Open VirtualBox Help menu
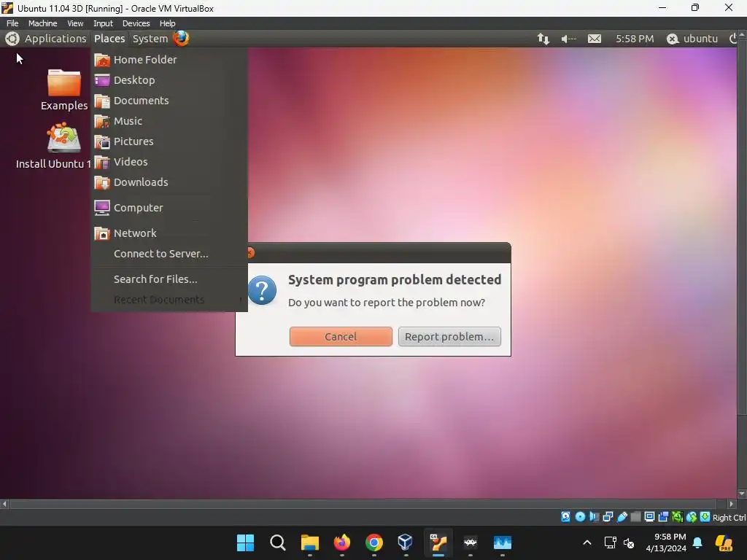Viewport: 747px width, 560px height. (x=167, y=23)
